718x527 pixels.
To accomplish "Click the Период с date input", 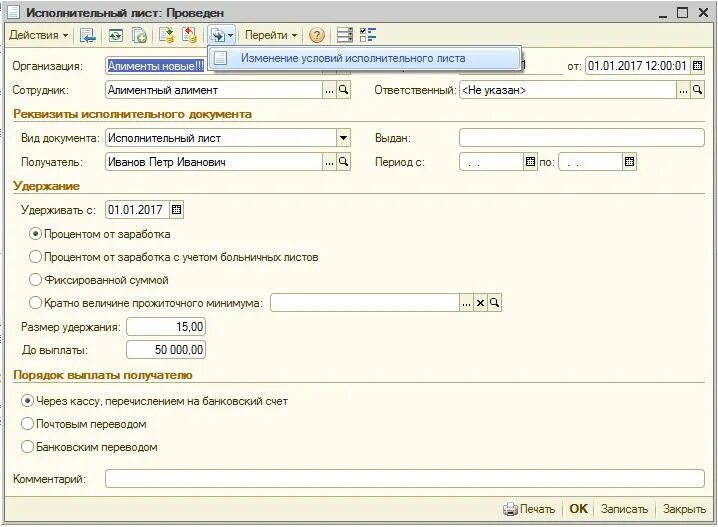I will pos(491,162).
